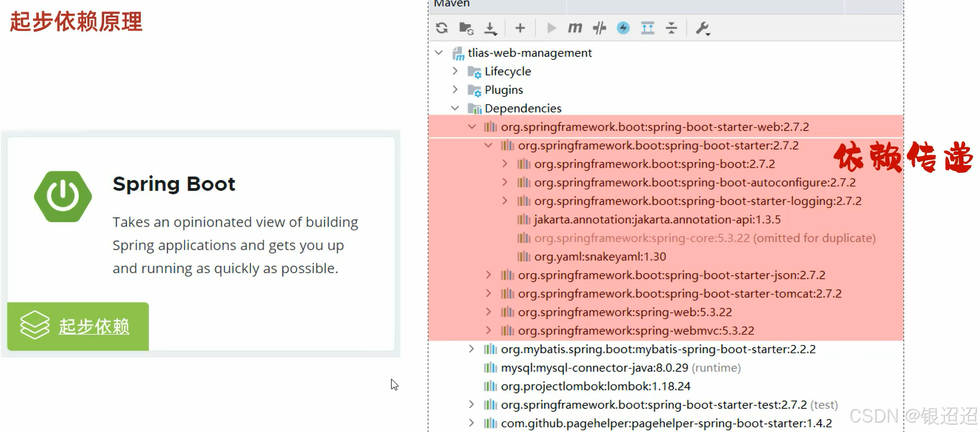Screen dimensions: 980x432
Task: Expand spring-boot-starter-tomcat:2.7.2 dependency
Action: point(489,293)
